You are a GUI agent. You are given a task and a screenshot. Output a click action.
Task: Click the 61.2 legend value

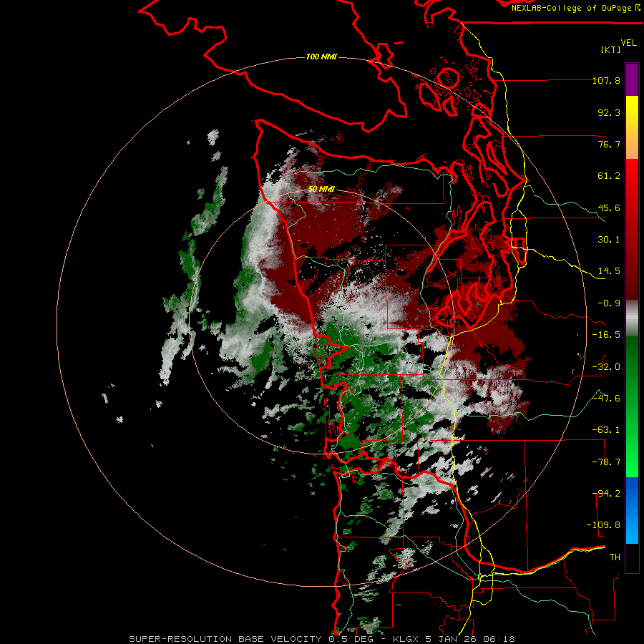pyautogui.click(x=609, y=176)
